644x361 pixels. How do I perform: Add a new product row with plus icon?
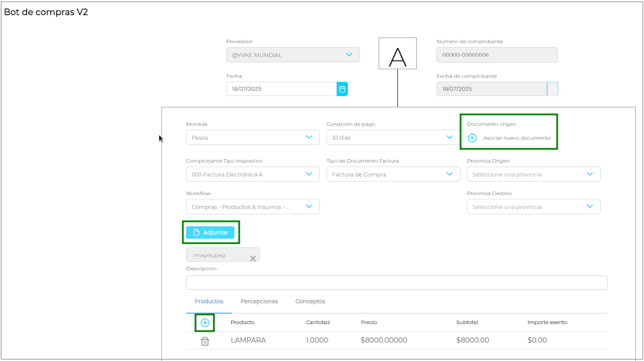pyautogui.click(x=205, y=322)
